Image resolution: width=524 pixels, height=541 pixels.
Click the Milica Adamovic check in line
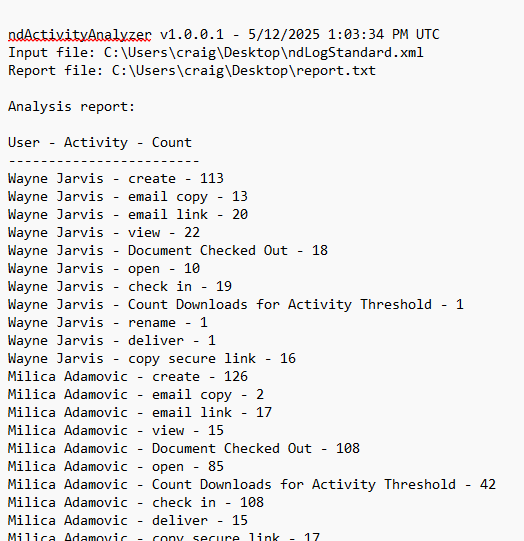136,502
